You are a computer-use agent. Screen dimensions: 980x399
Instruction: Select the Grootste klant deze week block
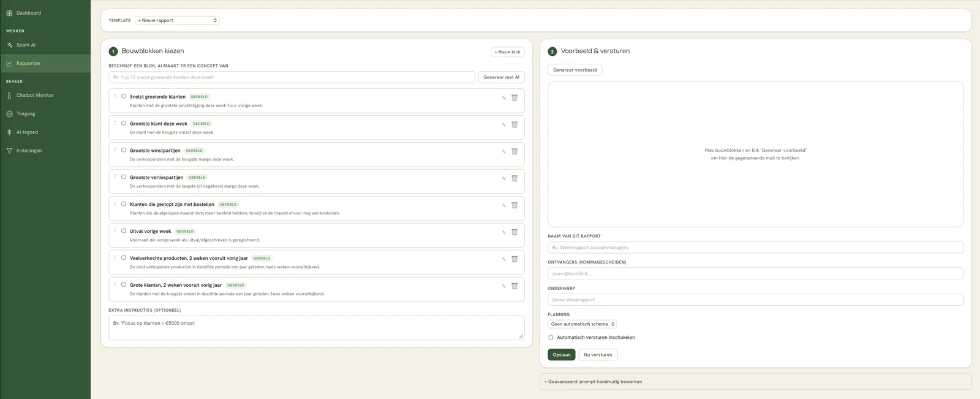[124, 123]
